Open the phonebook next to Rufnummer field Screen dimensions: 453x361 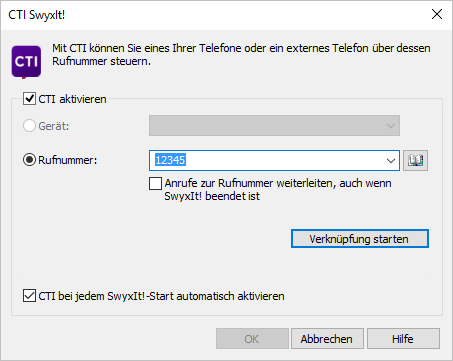click(x=415, y=160)
